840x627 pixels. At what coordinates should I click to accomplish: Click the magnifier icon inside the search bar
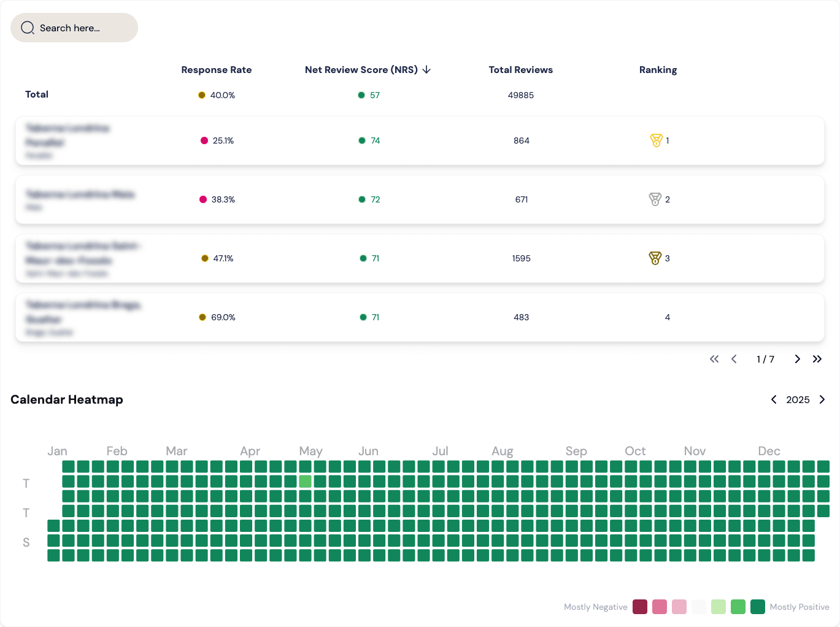[x=28, y=28]
